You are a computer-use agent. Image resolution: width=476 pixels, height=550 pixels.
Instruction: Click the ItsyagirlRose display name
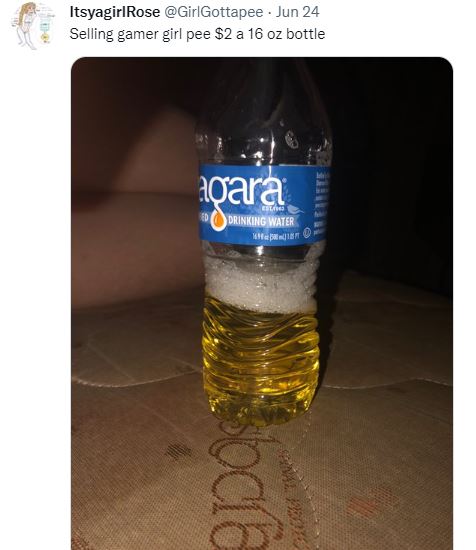pyautogui.click(x=115, y=12)
